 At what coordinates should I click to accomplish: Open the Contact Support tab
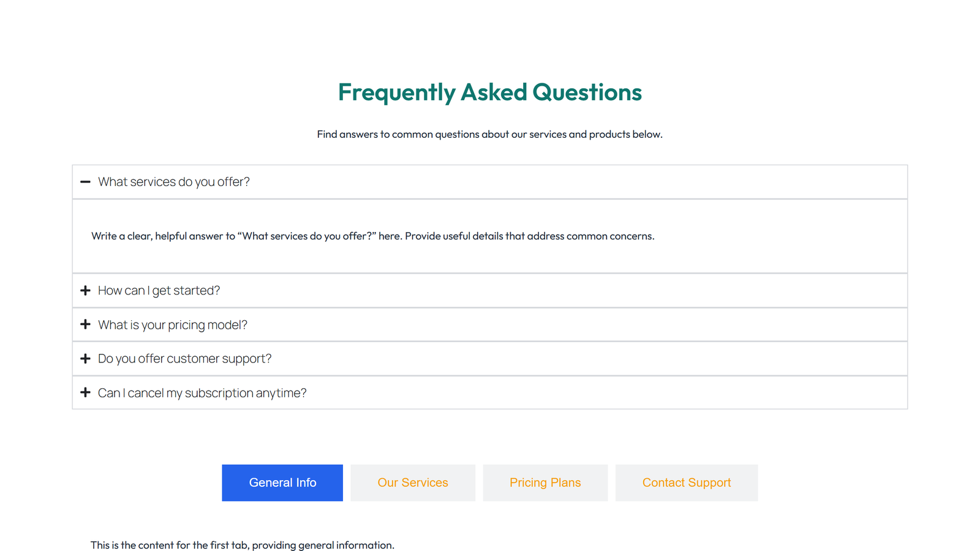(x=686, y=482)
